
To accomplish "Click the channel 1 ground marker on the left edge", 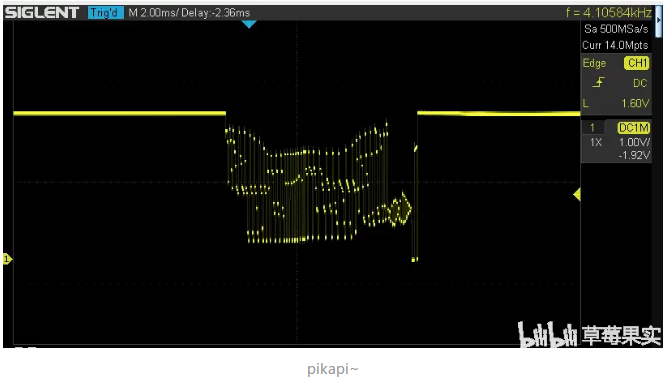I will pyautogui.click(x=7, y=259).
